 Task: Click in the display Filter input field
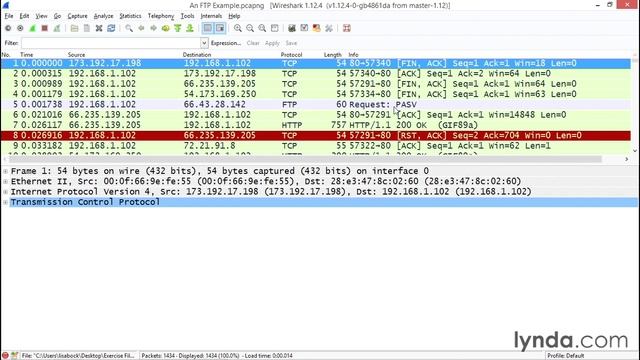[x=111, y=43]
